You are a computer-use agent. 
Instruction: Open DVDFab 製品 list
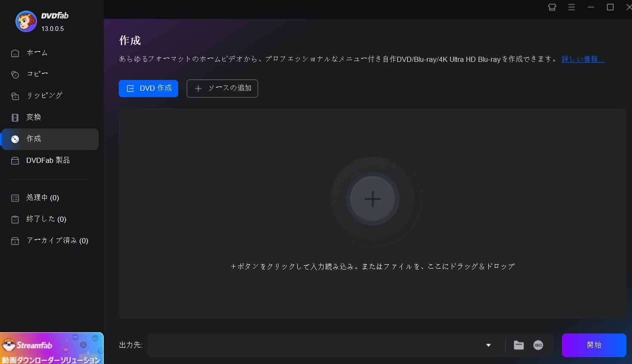(50, 161)
